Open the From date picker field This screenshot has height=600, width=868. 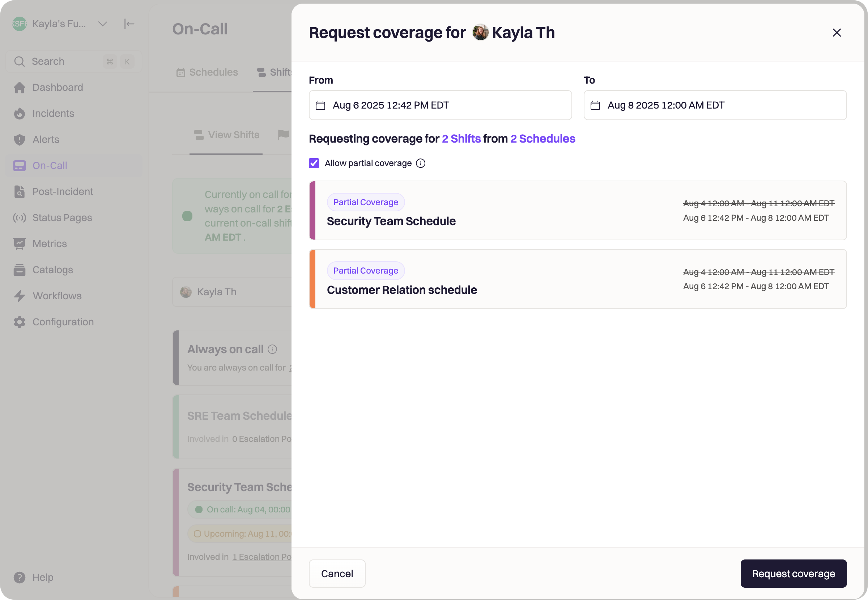pyautogui.click(x=440, y=105)
